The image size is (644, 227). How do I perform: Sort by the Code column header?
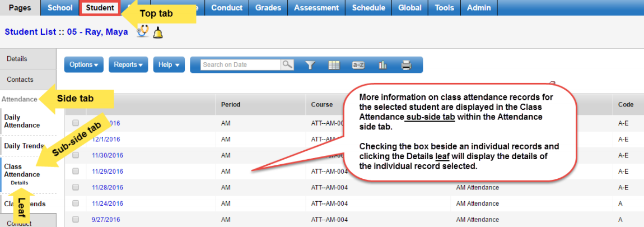click(x=626, y=104)
